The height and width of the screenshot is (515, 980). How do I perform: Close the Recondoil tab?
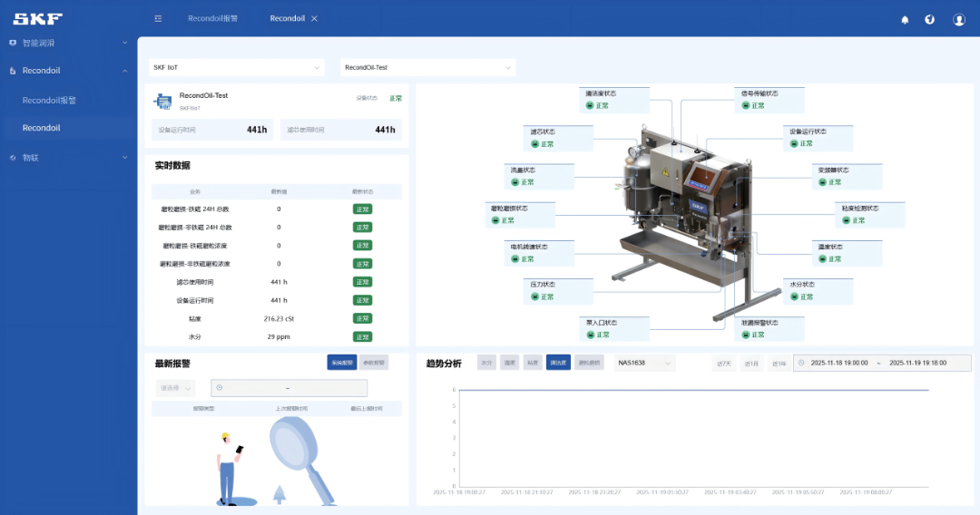[x=314, y=19]
